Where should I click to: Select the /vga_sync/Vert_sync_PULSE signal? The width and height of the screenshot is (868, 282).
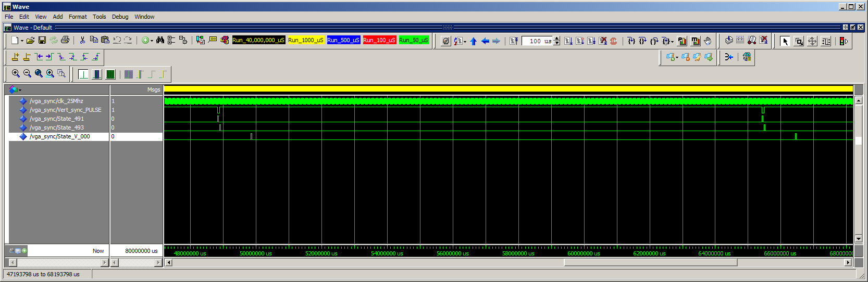click(65, 110)
